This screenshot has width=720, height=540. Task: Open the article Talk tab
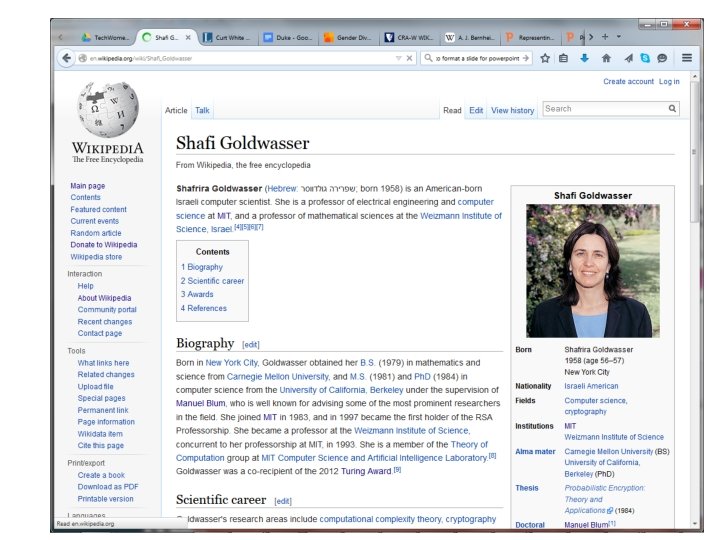pyautogui.click(x=202, y=110)
